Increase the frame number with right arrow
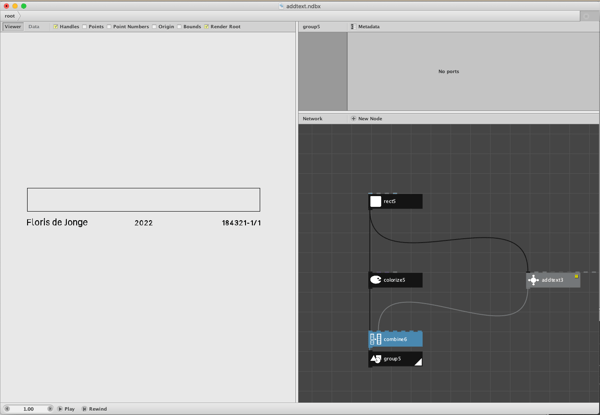Viewport: 600px width, 415px height. (50, 409)
